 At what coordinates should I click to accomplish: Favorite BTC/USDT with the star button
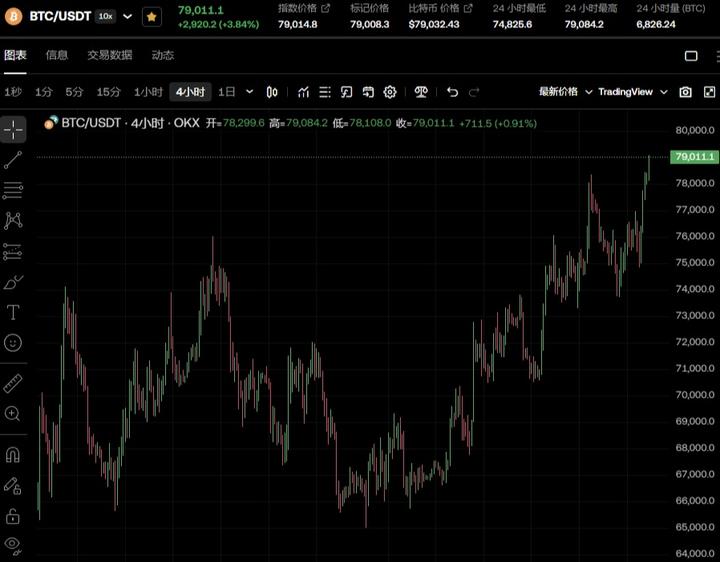151,16
